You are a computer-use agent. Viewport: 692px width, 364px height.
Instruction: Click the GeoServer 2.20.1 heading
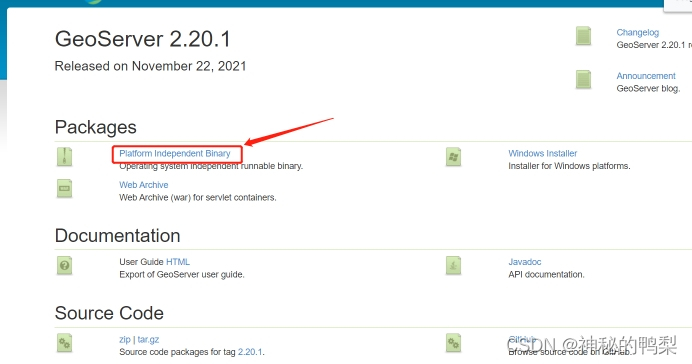pos(143,39)
